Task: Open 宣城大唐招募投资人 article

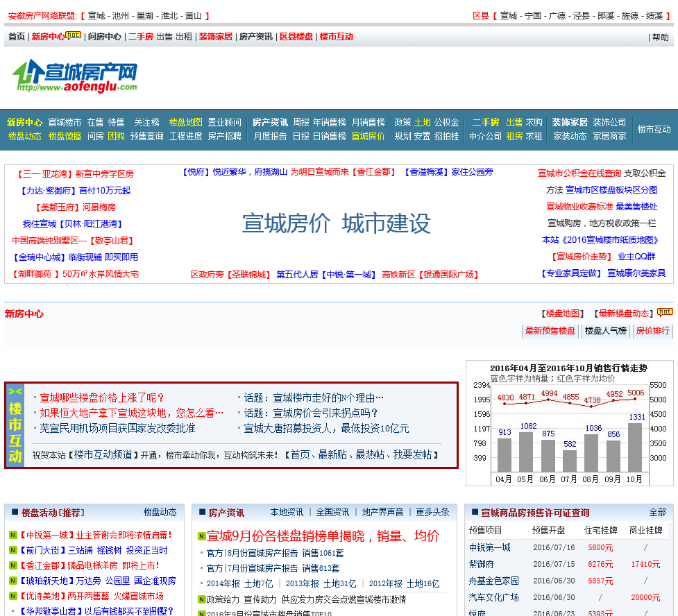Action: pyautogui.click(x=326, y=429)
